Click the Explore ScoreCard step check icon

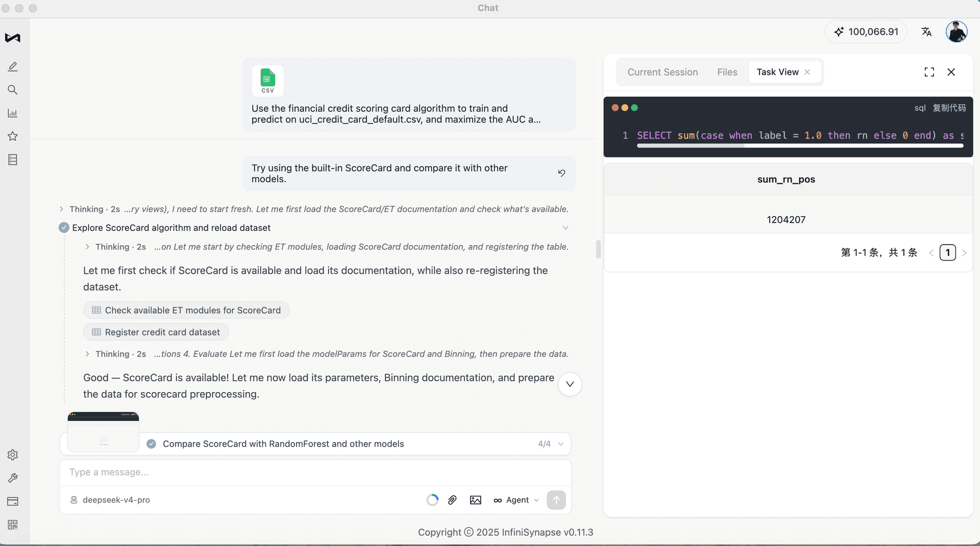click(64, 228)
